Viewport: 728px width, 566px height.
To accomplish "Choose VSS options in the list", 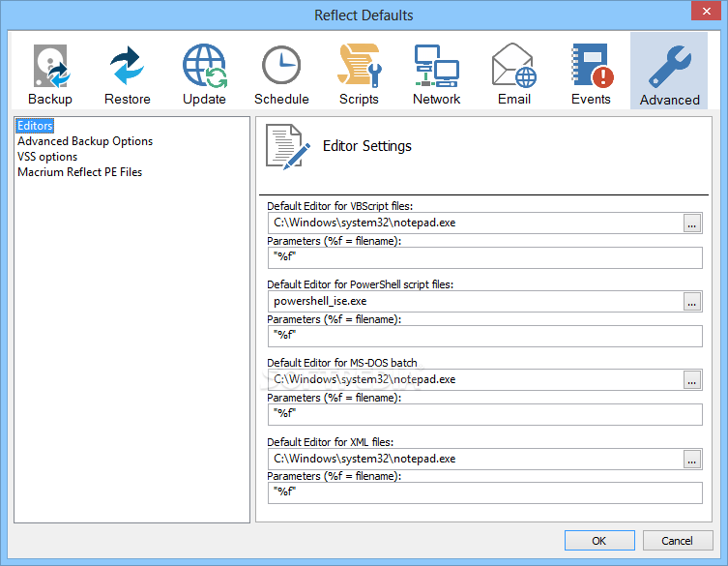I will (x=47, y=157).
